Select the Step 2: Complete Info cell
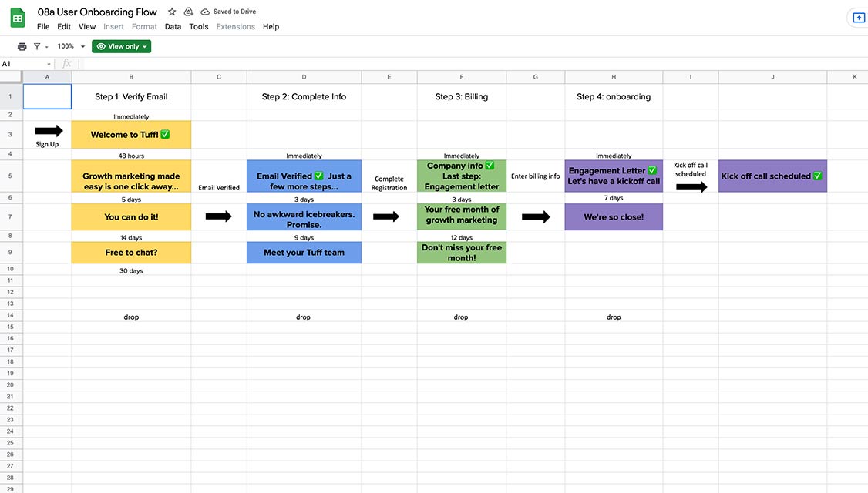Image resolution: width=868 pixels, height=493 pixels. coord(304,96)
